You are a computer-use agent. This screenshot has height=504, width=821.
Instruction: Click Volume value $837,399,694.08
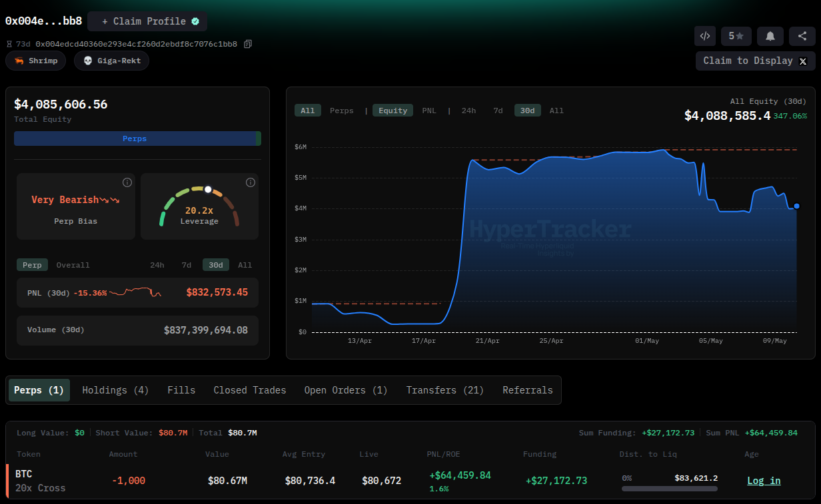tap(206, 330)
